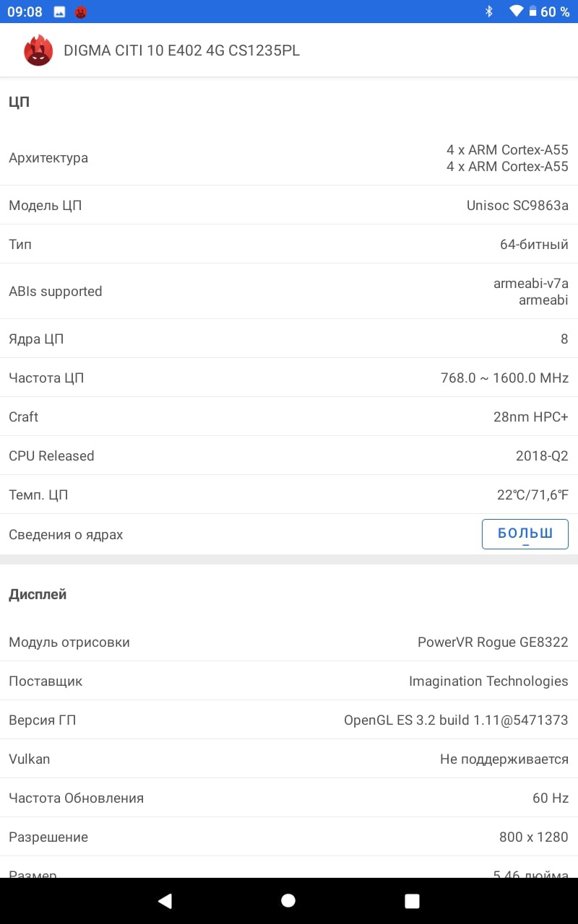This screenshot has height=924, width=578.
Task: Expand core details with БОЛЬШ button
Action: [x=525, y=534]
